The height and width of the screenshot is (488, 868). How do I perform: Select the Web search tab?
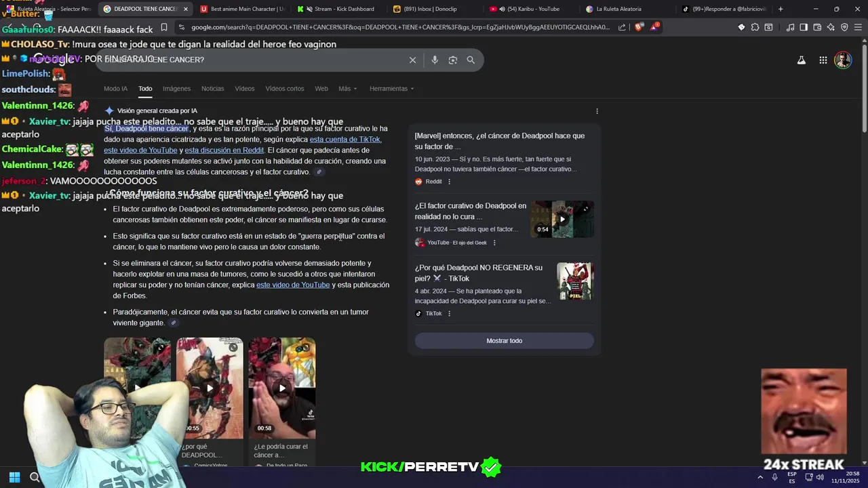pyautogui.click(x=321, y=89)
